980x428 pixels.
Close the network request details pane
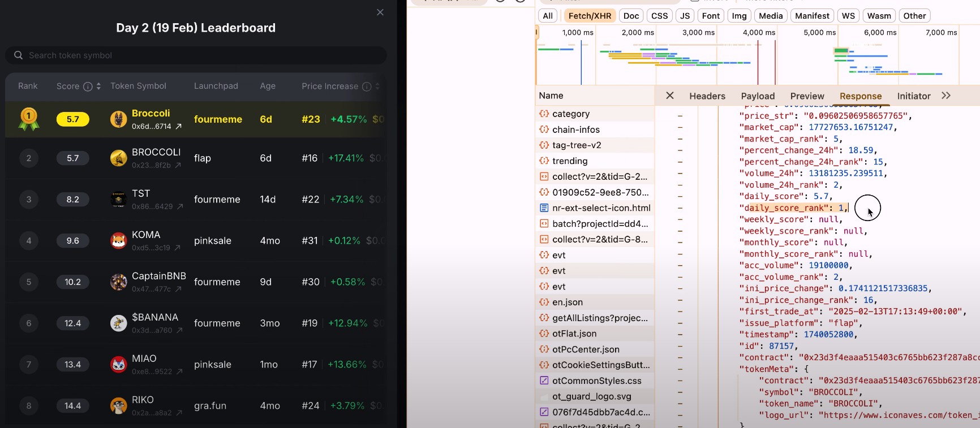coord(670,96)
